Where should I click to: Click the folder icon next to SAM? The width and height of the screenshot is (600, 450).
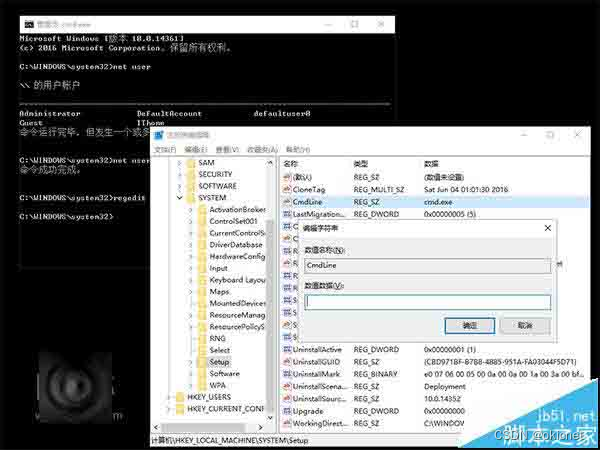(191, 163)
